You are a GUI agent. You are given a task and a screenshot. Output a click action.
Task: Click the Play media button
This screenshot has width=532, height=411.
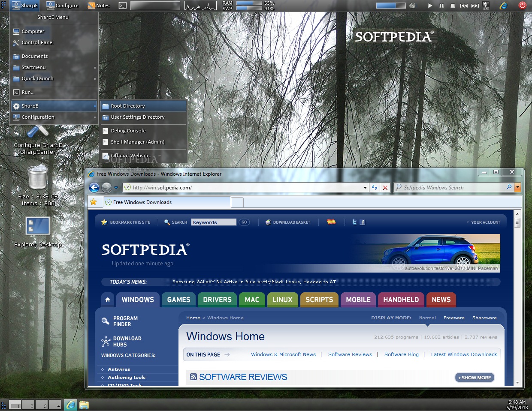pyautogui.click(x=430, y=6)
